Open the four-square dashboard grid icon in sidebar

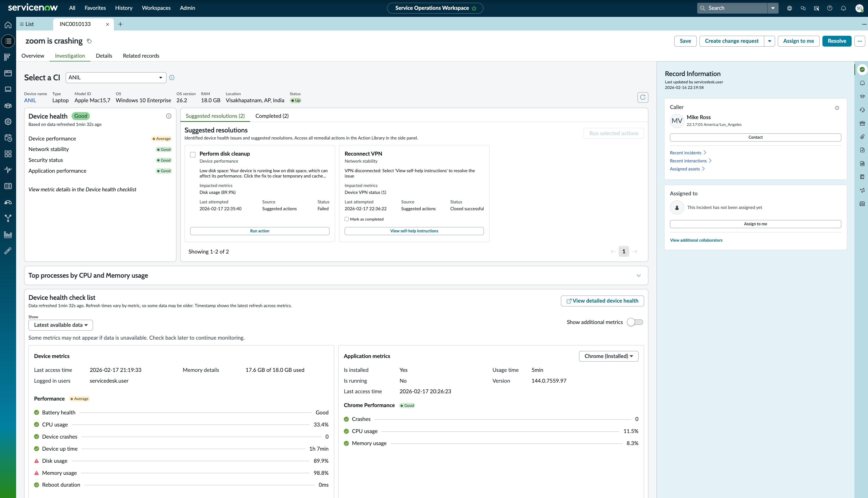coord(8,154)
